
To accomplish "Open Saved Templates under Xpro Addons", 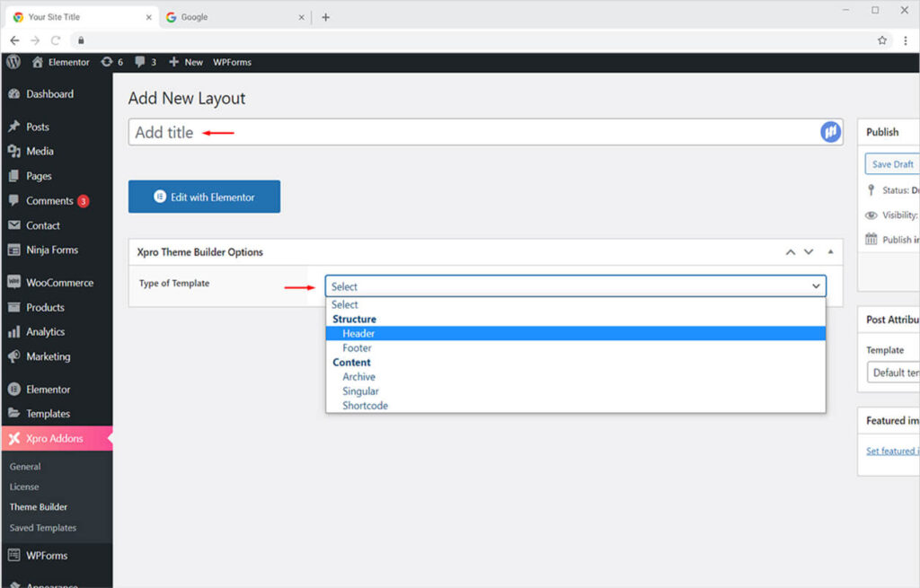I will tap(42, 528).
